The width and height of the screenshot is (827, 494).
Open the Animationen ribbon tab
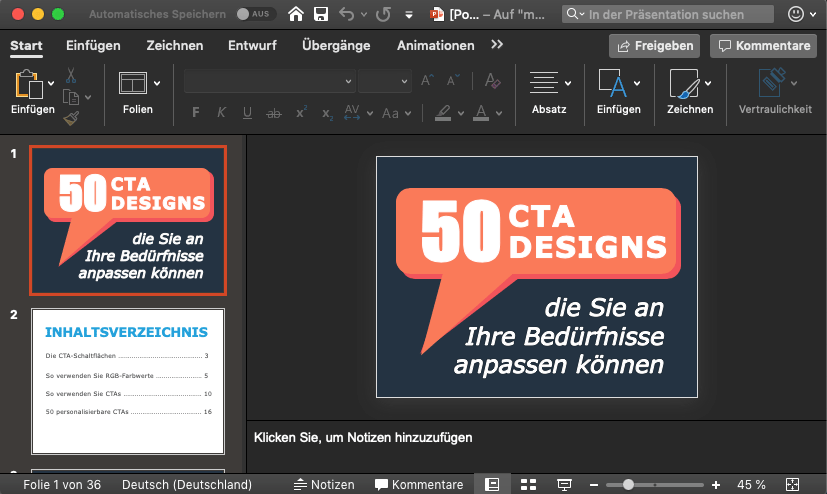click(x=436, y=46)
